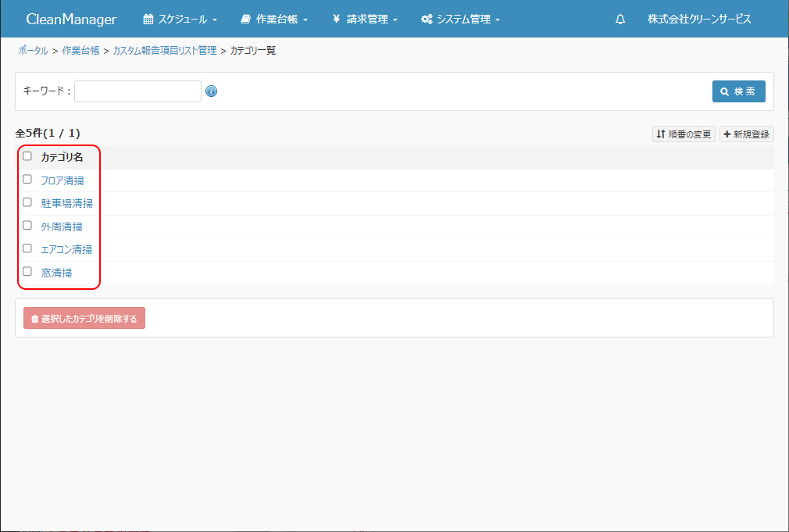
Task: Click 順番の変更 reorder button
Action: click(684, 134)
